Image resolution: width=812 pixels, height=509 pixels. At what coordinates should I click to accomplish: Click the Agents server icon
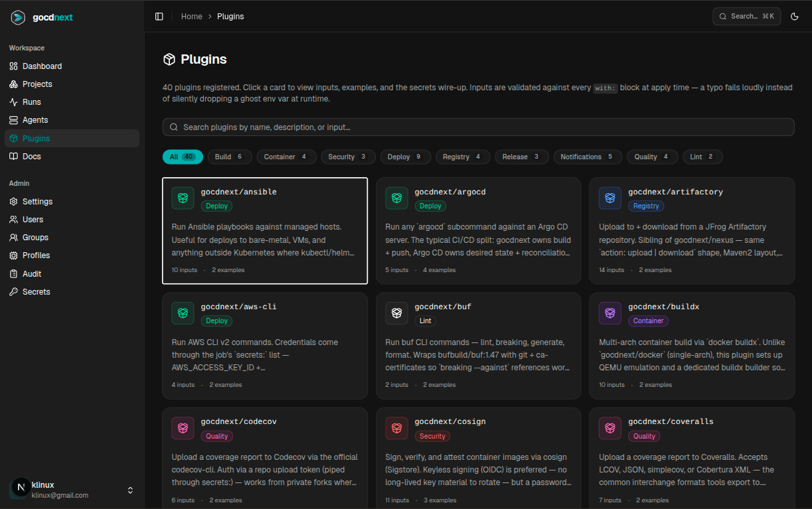14,120
